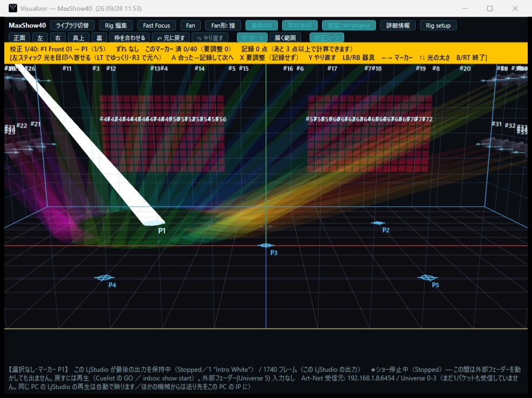Viewport: 532px width, 398px height.
Task: Click the '#72' LED panel label
Action: click(x=428, y=119)
